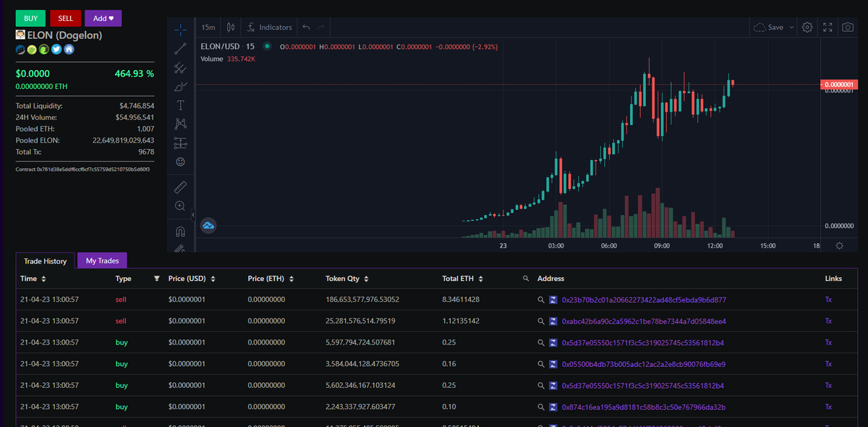Click the magnifier in the 0xabc42b6a row
The height and width of the screenshot is (427, 868).
pyautogui.click(x=540, y=321)
